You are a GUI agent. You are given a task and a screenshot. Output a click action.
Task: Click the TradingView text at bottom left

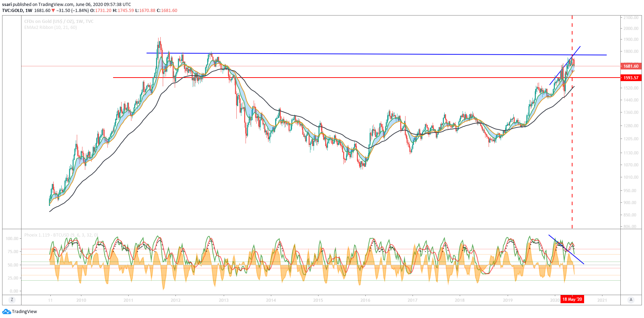[x=24, y=312]
